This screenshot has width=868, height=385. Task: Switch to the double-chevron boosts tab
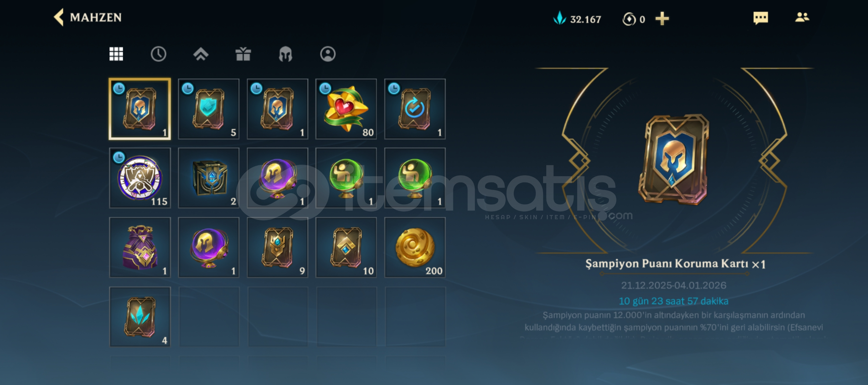click(x=201, y=54)
